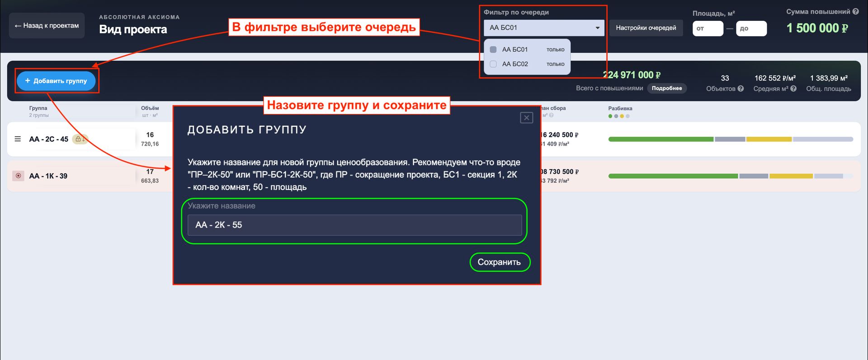Close the Добавить группу dialog

tap(527, 118)
